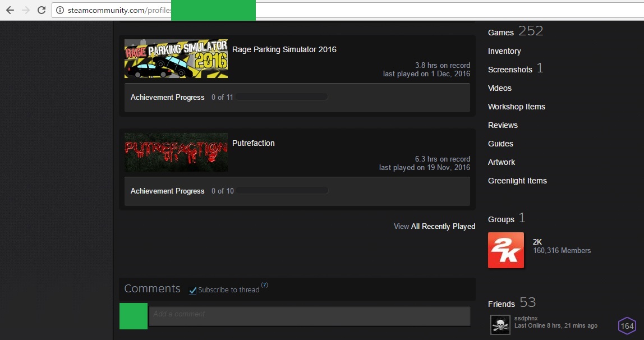Click the Add a comment field
The width and height of the screenshot is (644, 340).
(310, 316)
